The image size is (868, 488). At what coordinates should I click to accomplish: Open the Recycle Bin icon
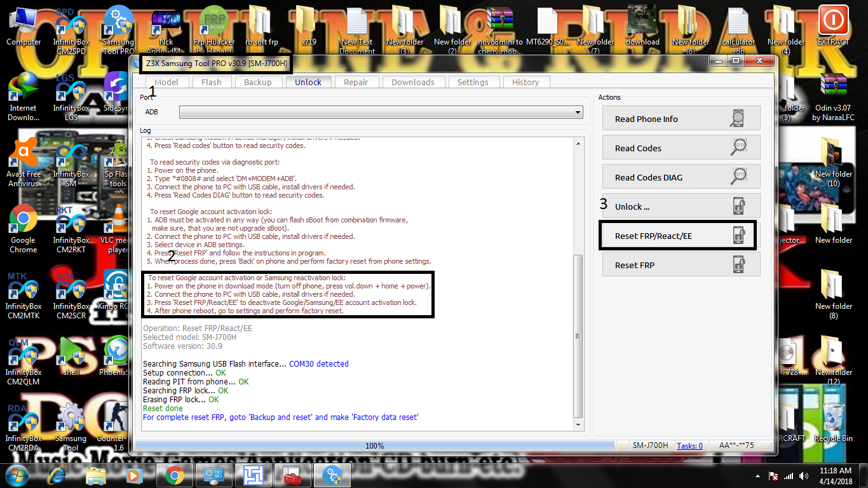(833, 421)
